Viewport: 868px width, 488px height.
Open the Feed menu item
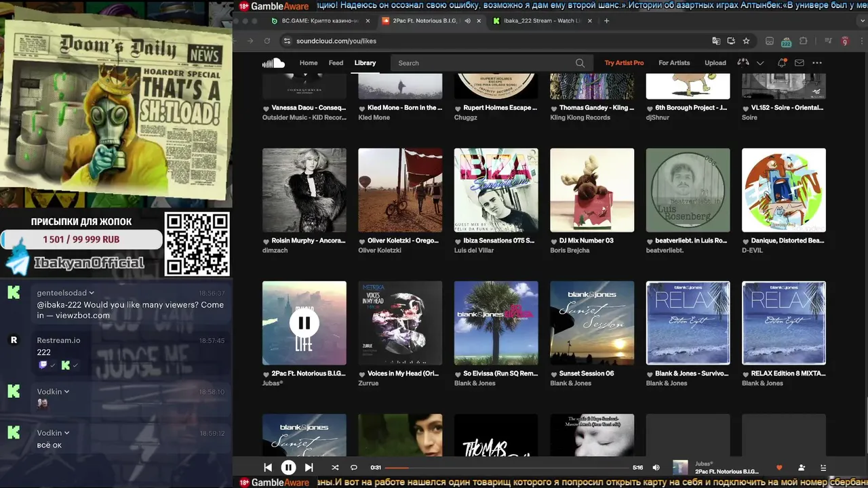[336, 63]
